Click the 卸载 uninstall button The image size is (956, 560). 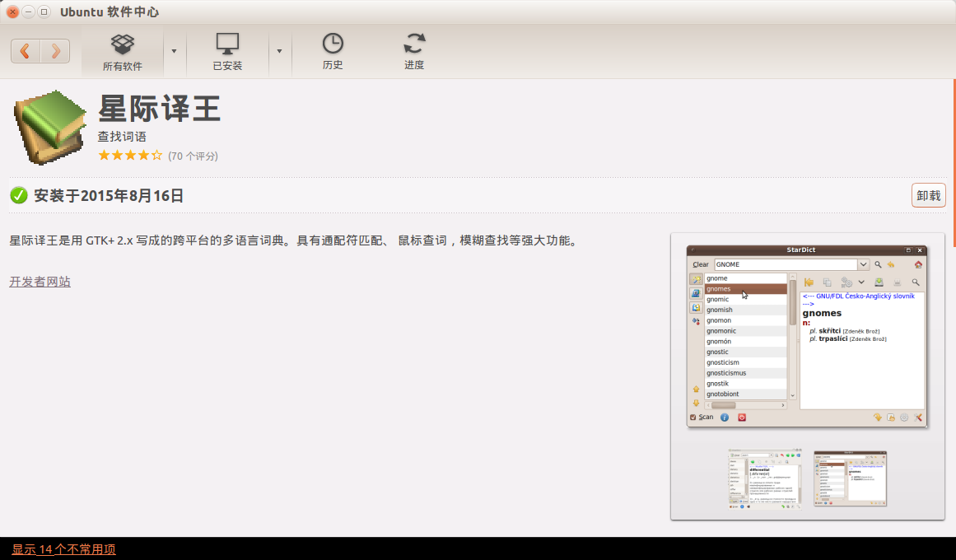pos(929,195)
